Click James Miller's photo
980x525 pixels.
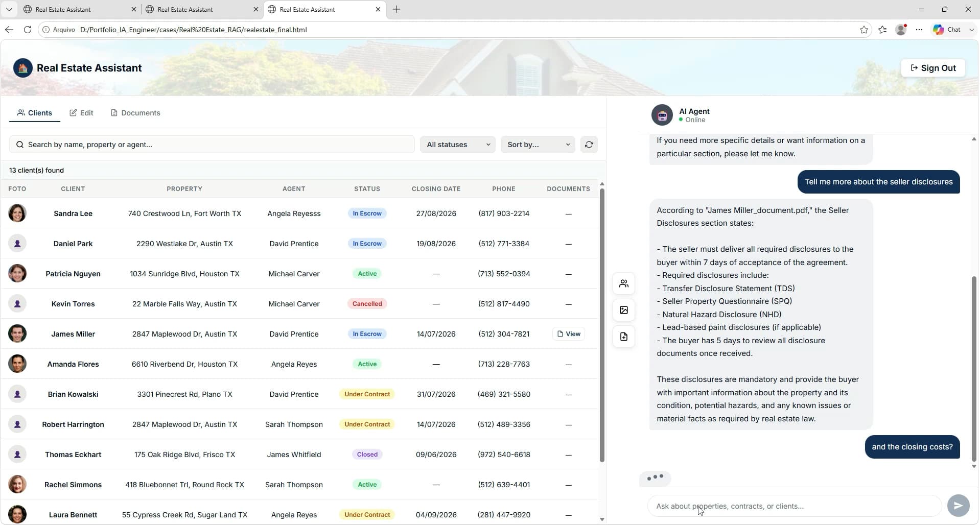pyautogui.click(x=17, y=333)
